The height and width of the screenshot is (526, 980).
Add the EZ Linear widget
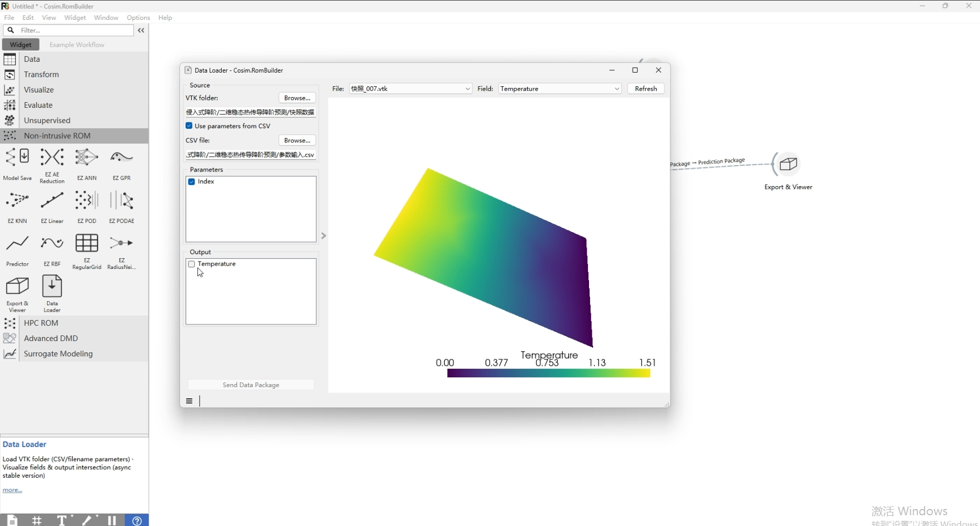click(x=52, y=208)
